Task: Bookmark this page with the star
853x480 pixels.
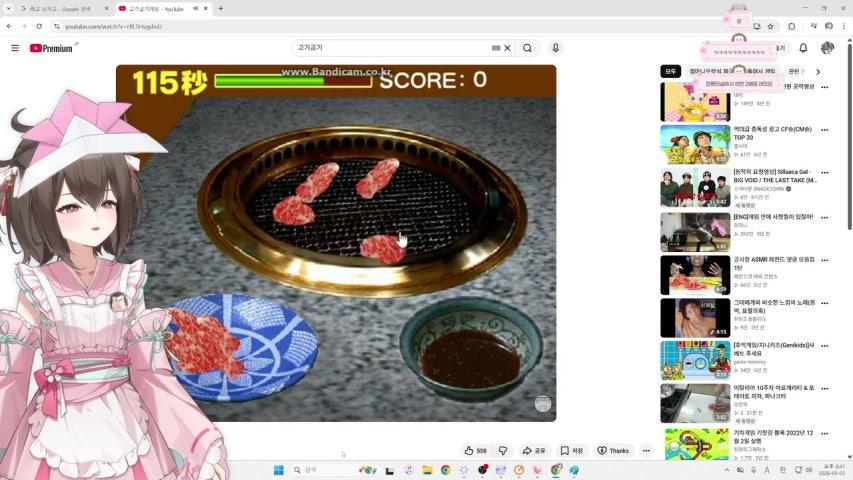Action: (x=770, y=26)
